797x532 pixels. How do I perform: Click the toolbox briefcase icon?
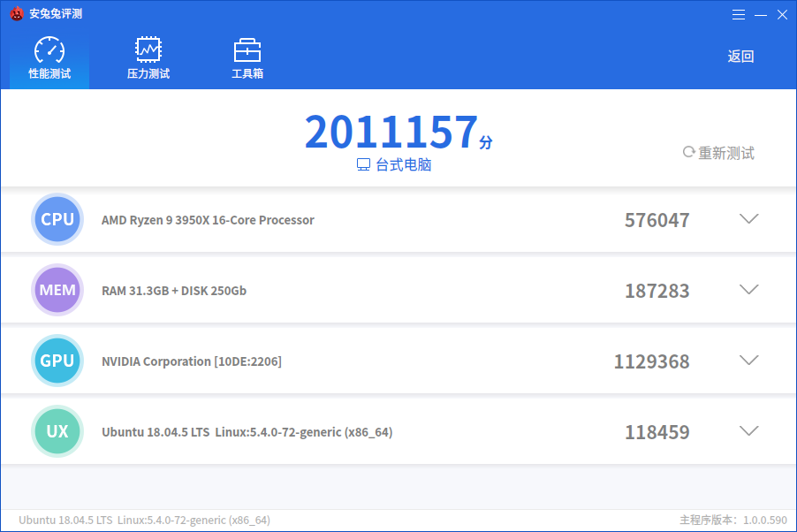point(247,49)
